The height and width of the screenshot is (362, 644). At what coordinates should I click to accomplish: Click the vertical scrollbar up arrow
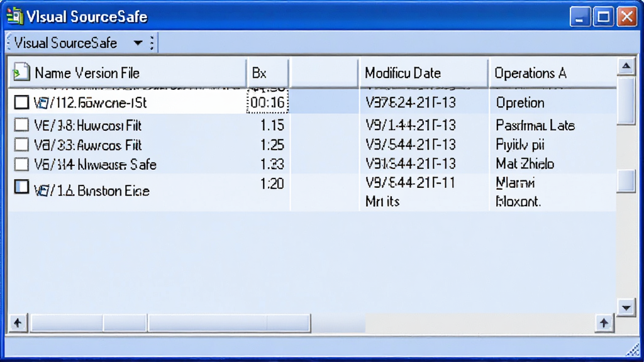(626, 66)
